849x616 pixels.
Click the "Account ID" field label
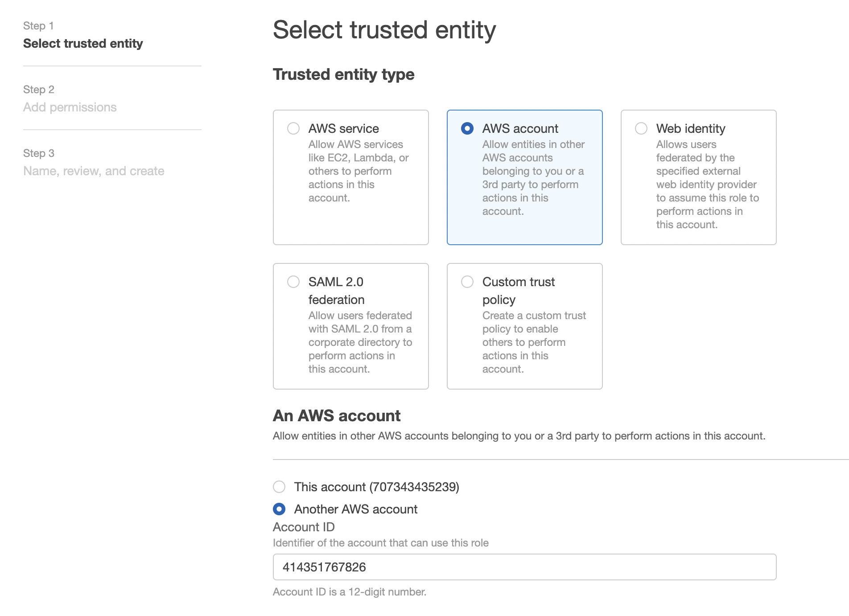pyautogui.click(x=304, y=527)
